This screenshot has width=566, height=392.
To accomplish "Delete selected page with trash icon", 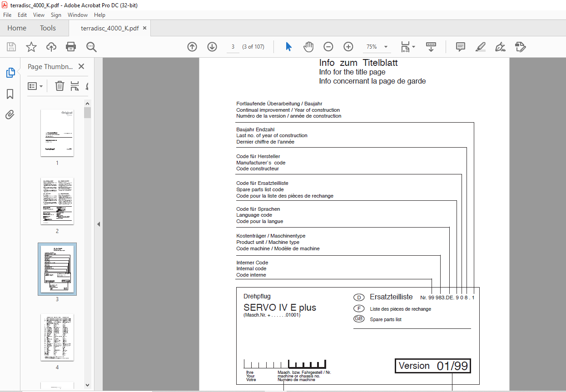I will 60,86.
